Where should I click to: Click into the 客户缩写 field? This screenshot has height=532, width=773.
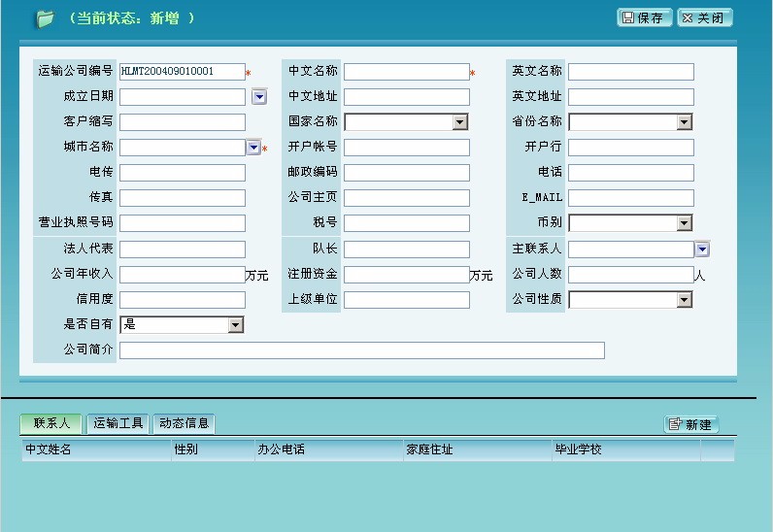coord(183,121)
